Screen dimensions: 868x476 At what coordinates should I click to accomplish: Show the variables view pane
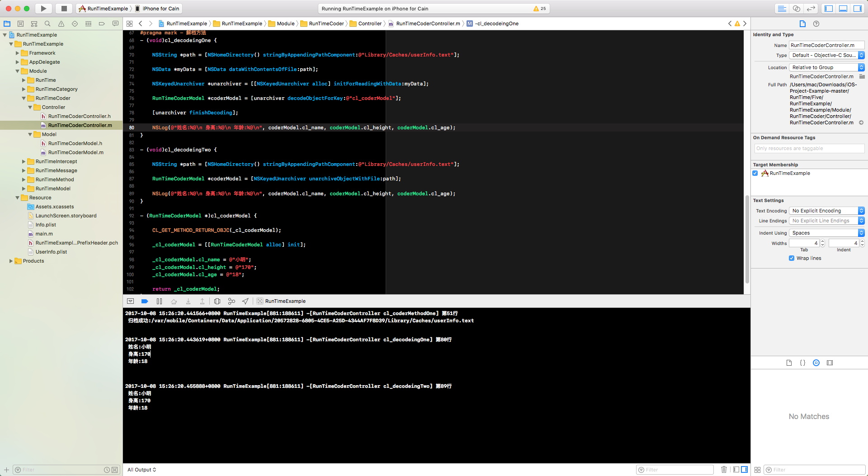[x=736, y=470]
